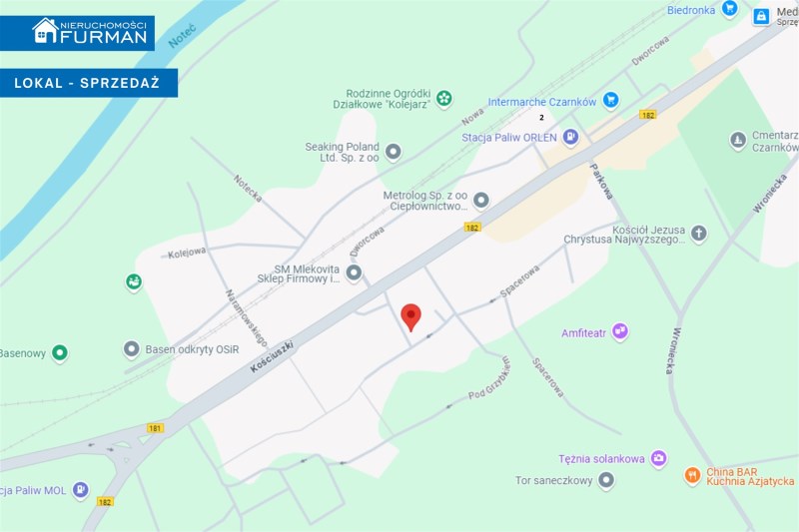Select the Seaking Poland marker icon
Image resolution: width=799 pixels, height=532 pixels.
(393, 152)
